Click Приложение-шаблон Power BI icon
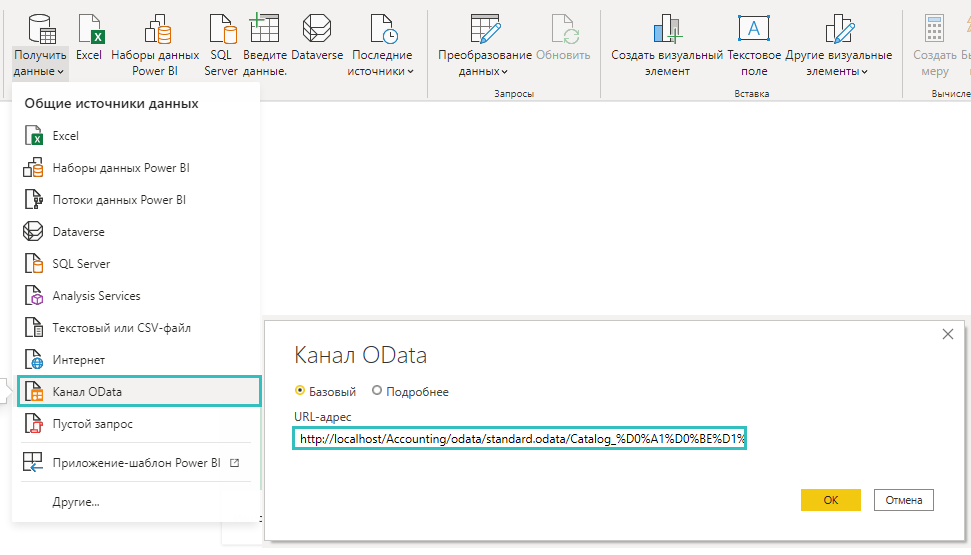The height and width of the screenshot is (555, 971). tap(33, 463)
